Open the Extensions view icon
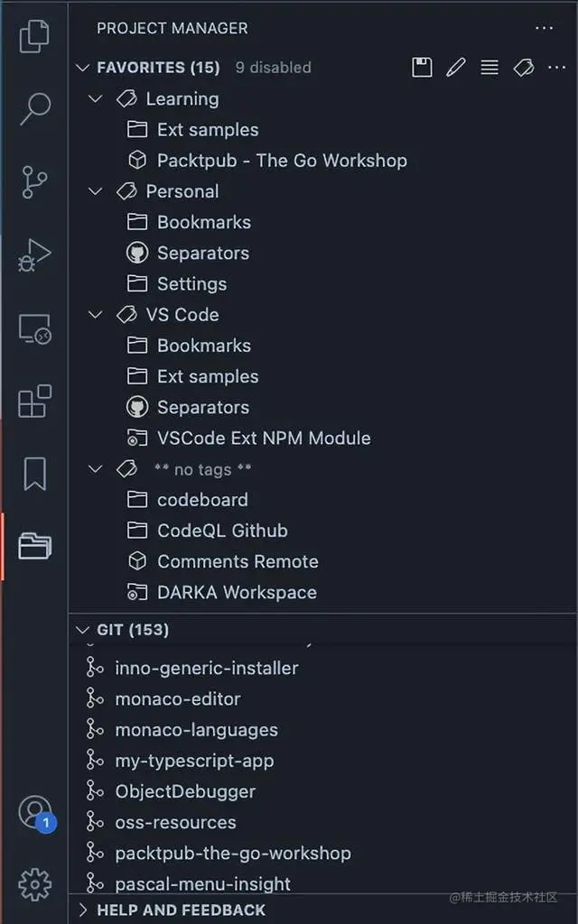The width and height of the screenshot is (578, 924). 35,402
